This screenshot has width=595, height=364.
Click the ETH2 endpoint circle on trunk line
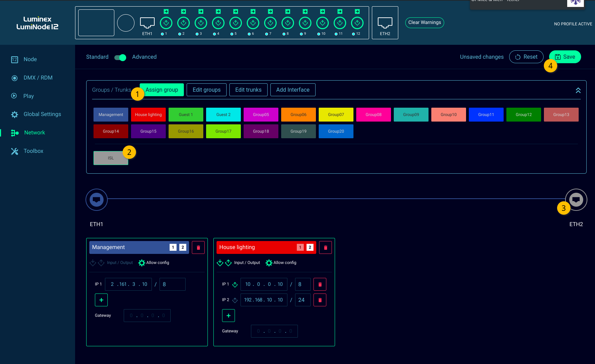pos(576,200)
